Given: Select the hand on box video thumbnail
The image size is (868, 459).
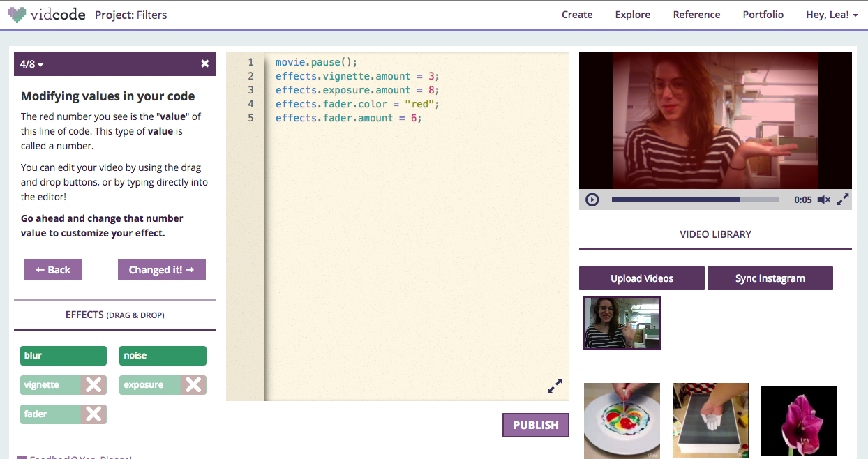Looking at the screenshot, I should (x=710, y=421).
